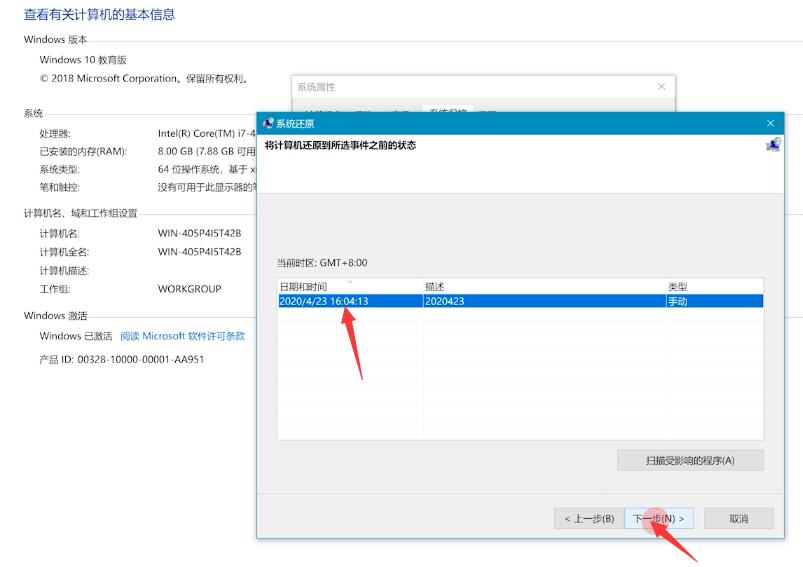Click the System Restore title bar icon

pyautogui.click(x=267, y=123)
